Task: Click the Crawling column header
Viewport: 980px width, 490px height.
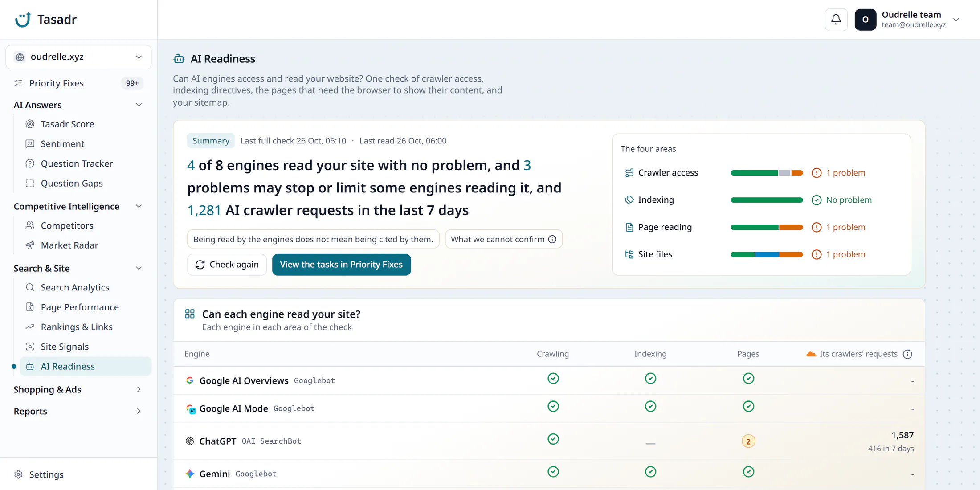Action: tap(553, 354)
